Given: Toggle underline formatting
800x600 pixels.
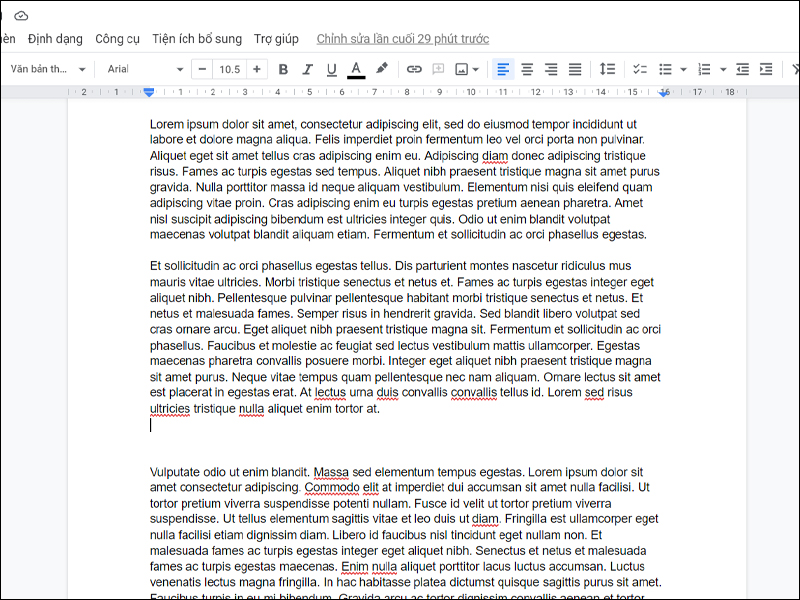Looking at the screenshot, I should pos(331,70).
